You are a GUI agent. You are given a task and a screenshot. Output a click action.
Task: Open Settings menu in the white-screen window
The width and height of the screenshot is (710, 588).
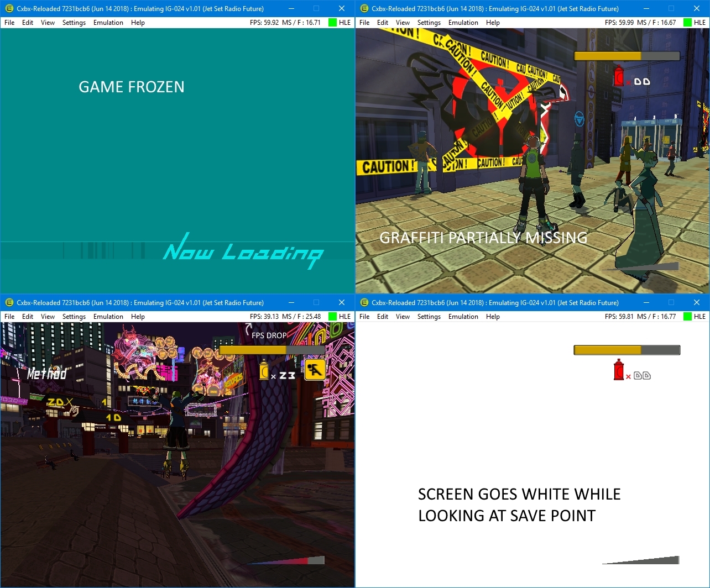coord(429,317)
